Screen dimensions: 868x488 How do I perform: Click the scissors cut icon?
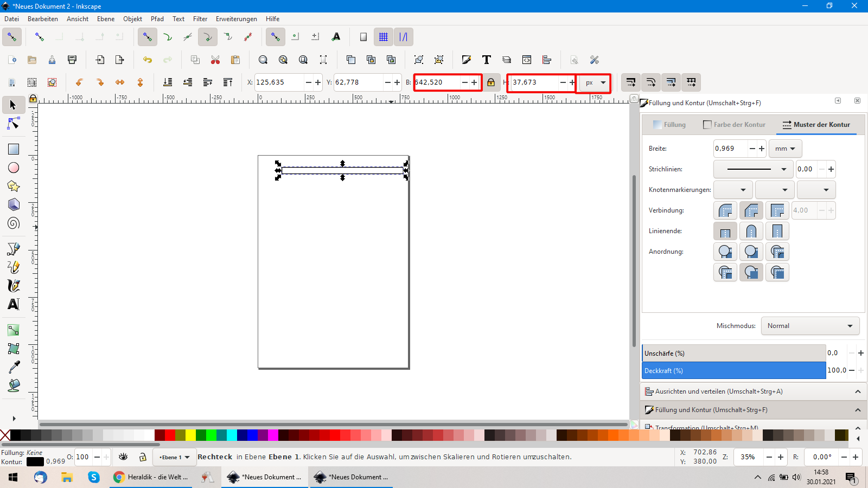[x=215, y=60]
